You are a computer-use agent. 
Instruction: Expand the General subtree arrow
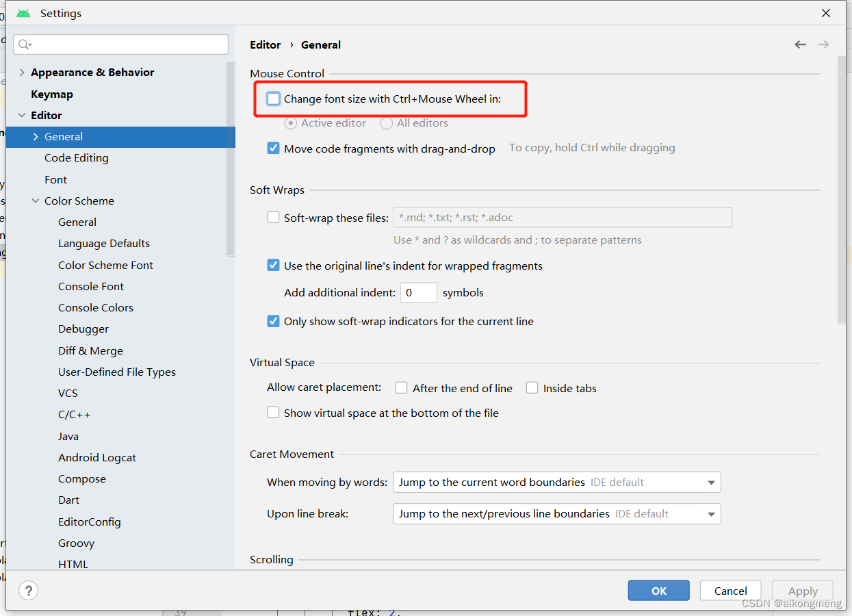36,137
